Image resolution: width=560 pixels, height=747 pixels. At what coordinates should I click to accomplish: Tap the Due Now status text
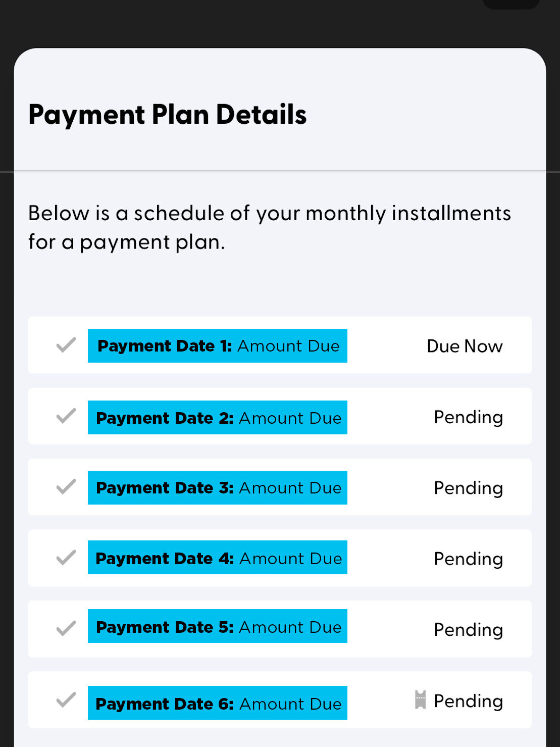pos(465,346)
